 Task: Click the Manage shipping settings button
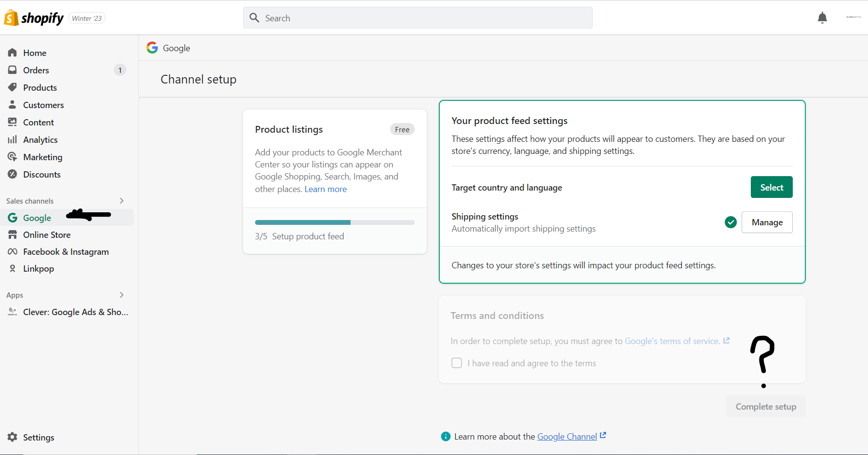(767, 222)
